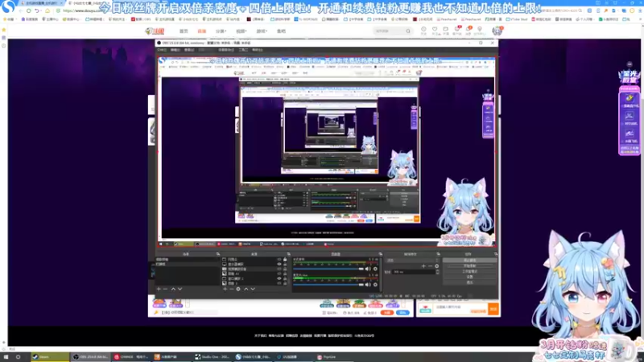The height and width of the screenshot is (362, 644).
Task: Toggle lock on 视频捕获设备 source
Action: (285, 269)
